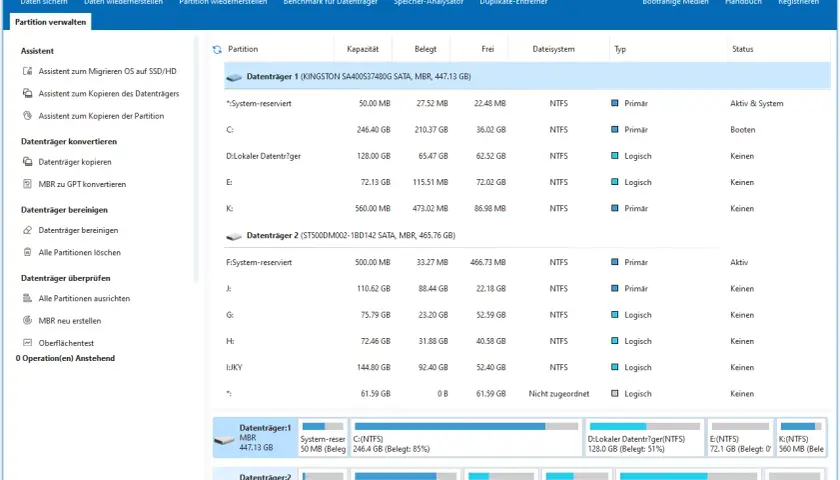840x480 pixels.
Task: Select System-reser 50 MB block in disk map
Action: (323, 438)
